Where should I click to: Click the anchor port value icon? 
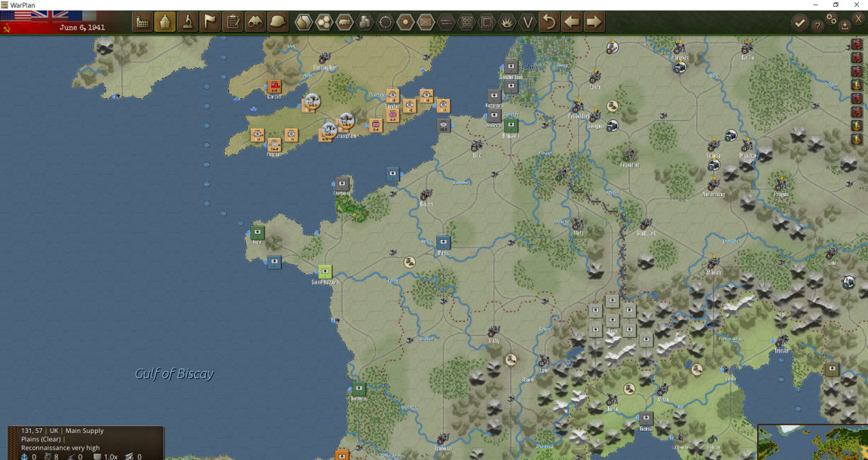[24, 457]
